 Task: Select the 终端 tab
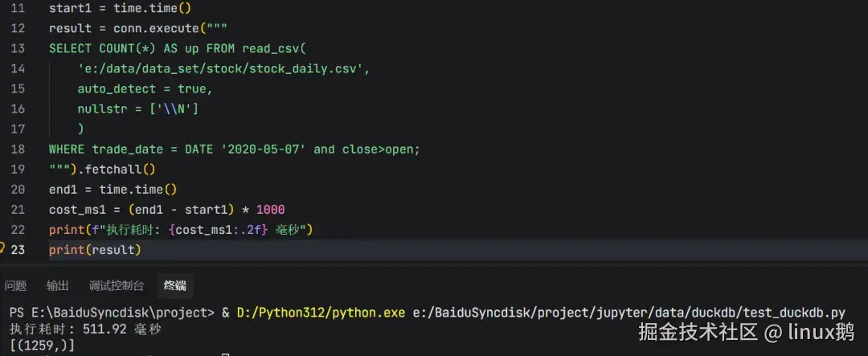point(175,286)
